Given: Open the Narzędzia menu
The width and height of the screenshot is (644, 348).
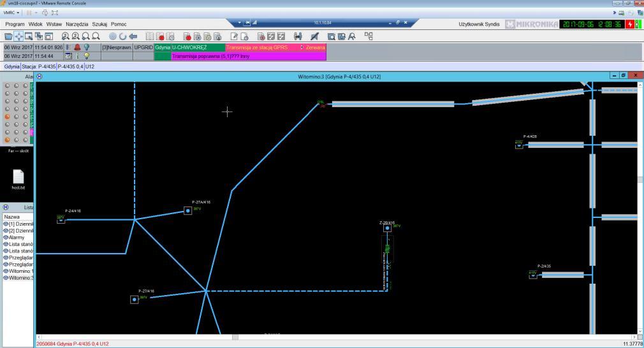Looking at the screenshot, I should click(77, 24).
